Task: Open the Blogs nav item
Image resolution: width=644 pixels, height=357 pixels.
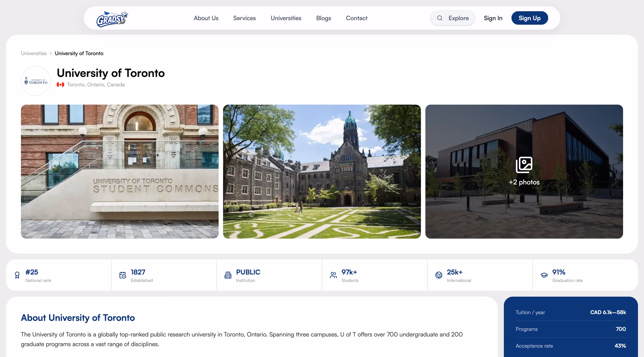Action: (324, 18)
